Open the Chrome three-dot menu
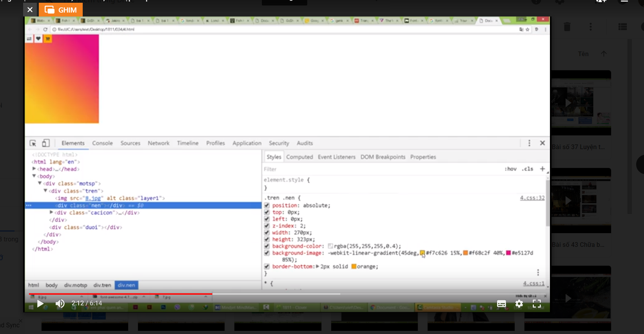The image size is (644, 334). click(x=545, y=29)
